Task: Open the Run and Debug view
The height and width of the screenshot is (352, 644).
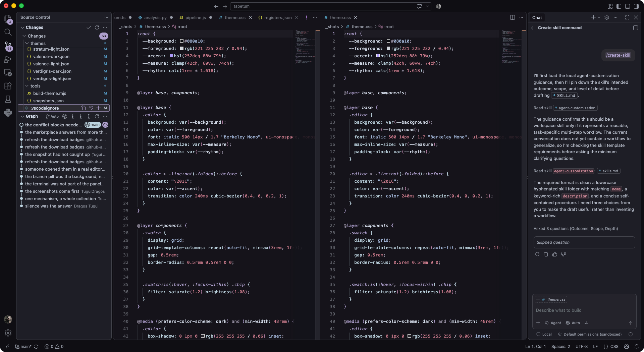Action: 8,59
